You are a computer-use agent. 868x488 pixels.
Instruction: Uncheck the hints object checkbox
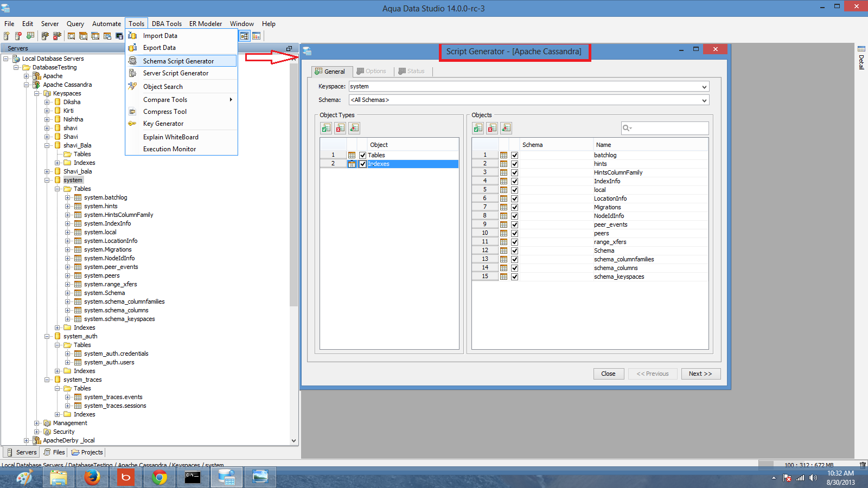point(515,164)
